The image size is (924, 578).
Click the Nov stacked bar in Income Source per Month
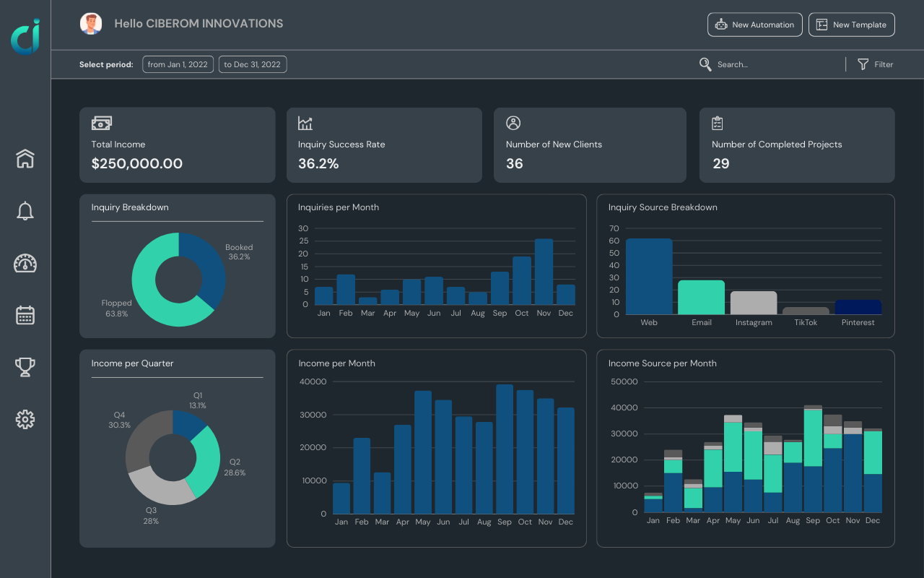(x=853, y=467)
